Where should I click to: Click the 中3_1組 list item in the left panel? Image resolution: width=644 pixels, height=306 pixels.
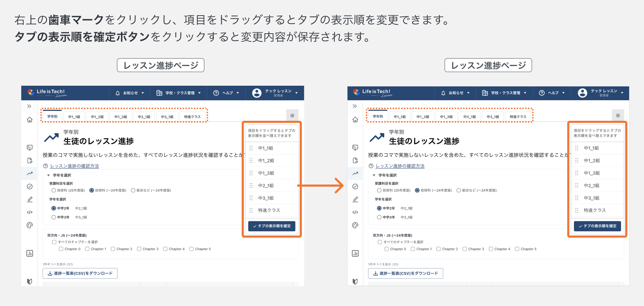click(x=266, y=198)
